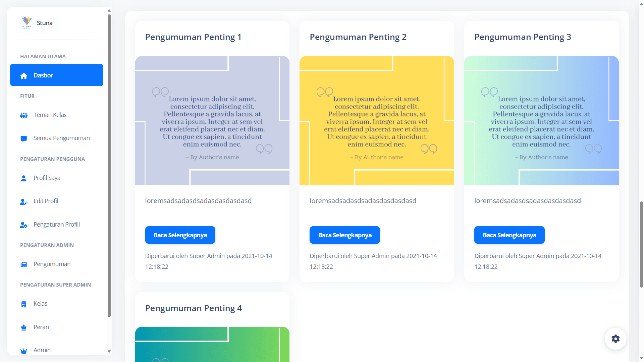Click the Profil Saya user icon

[x=24, y=178]
